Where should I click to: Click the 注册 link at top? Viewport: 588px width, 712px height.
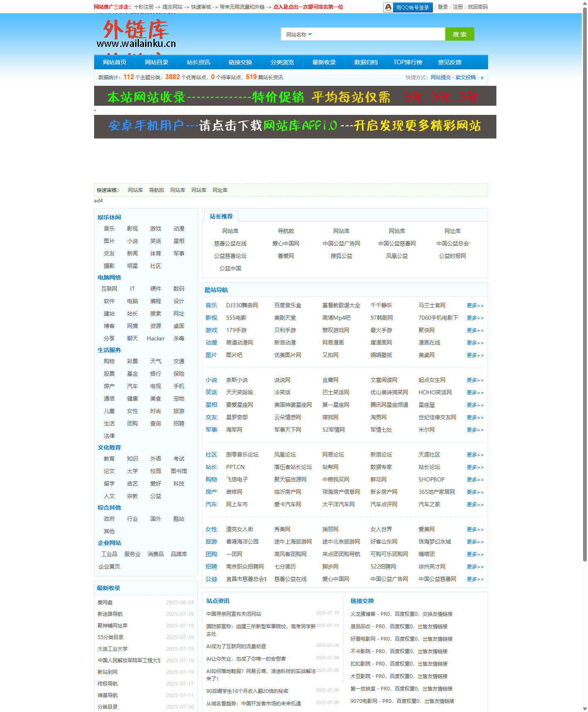pos(458,7)
